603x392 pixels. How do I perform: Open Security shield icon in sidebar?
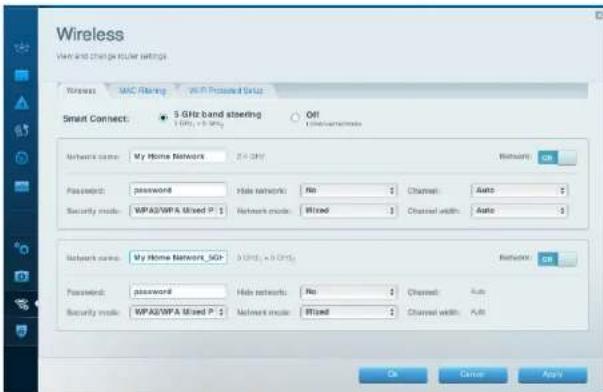click(22, 331)
